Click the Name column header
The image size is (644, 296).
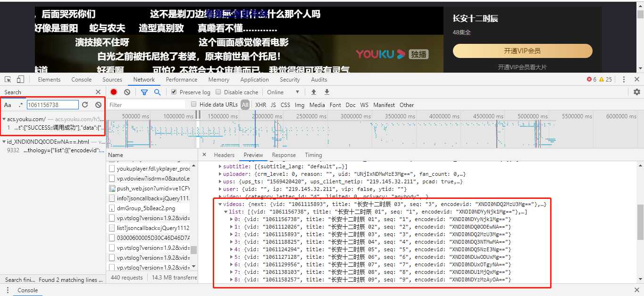coord(116,155)
